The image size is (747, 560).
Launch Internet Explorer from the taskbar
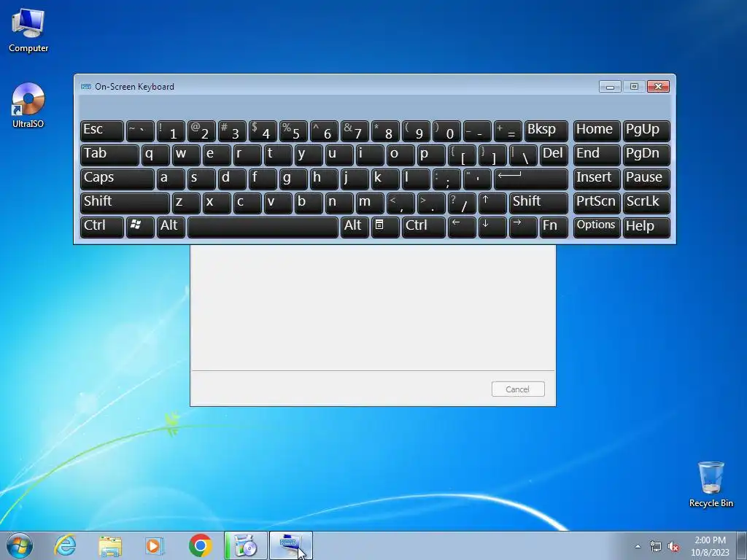point(65,545)
